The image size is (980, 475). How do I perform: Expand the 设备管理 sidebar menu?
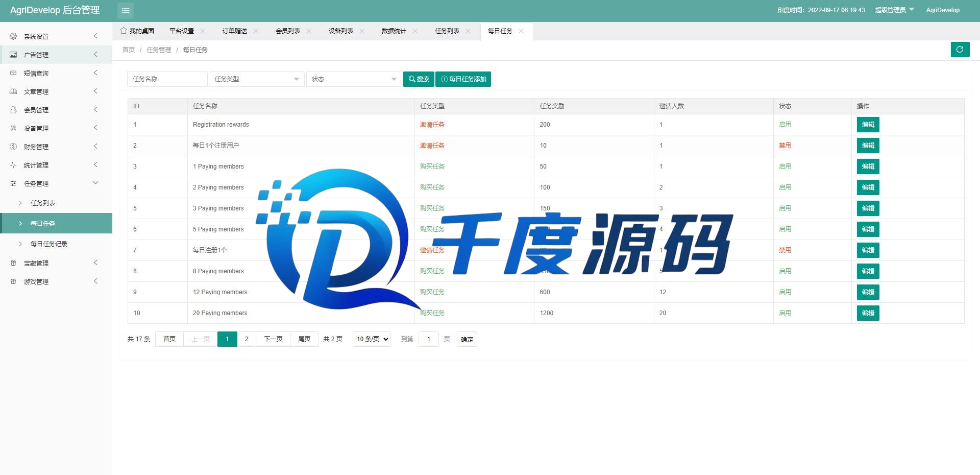tap(56, 128)
